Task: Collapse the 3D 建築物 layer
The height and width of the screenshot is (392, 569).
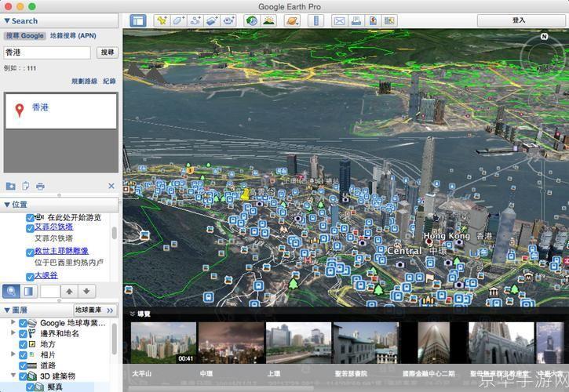Action: pos(13,375)
